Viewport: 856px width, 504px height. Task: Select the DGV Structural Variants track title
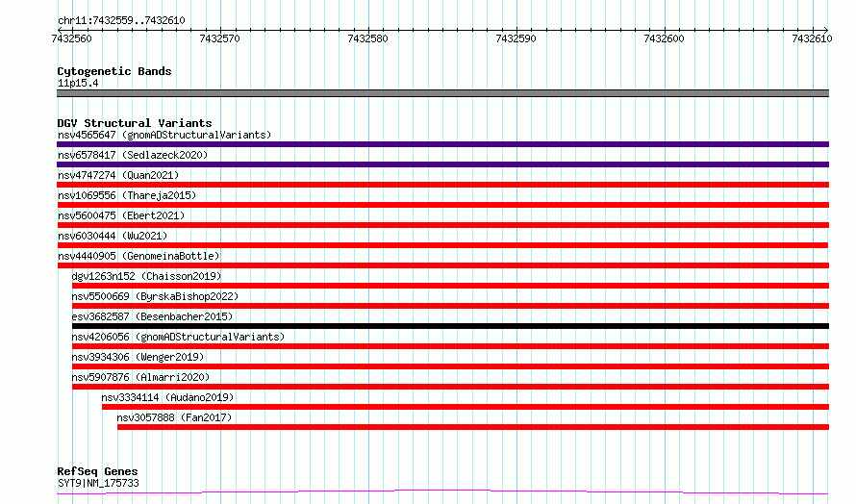click(x=135, y=123)
